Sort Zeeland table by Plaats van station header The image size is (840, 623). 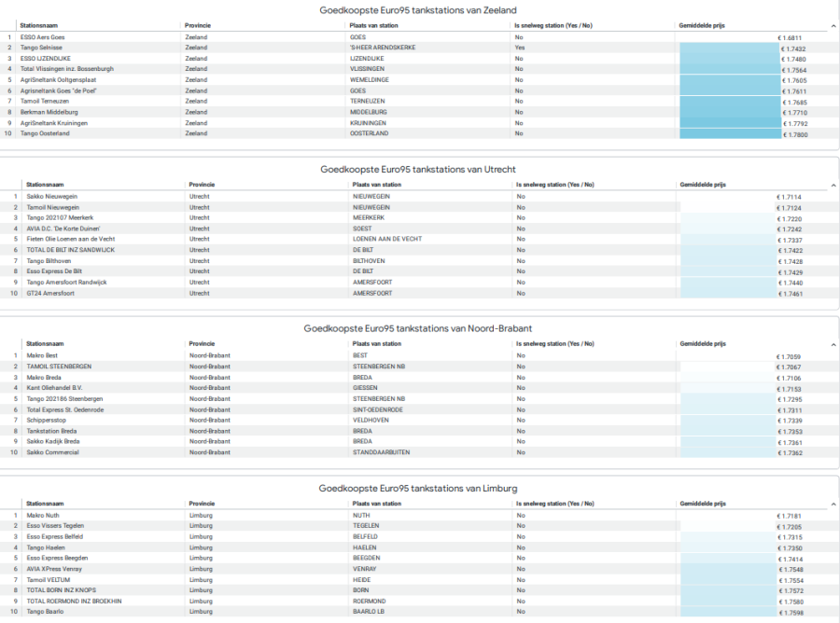click(x=373, y=26)
